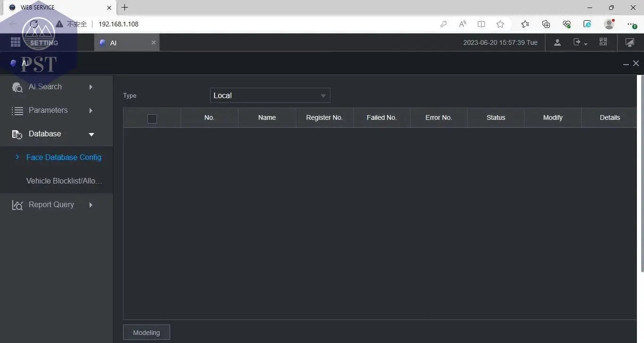Click the user account icon in header
This screenshot has width=644, height=343.
pos(557,42)
